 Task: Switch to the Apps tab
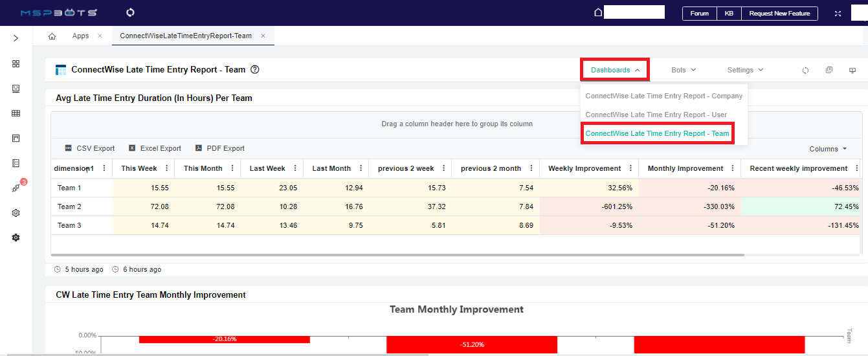pyautogui.click(x=80, y=36)
